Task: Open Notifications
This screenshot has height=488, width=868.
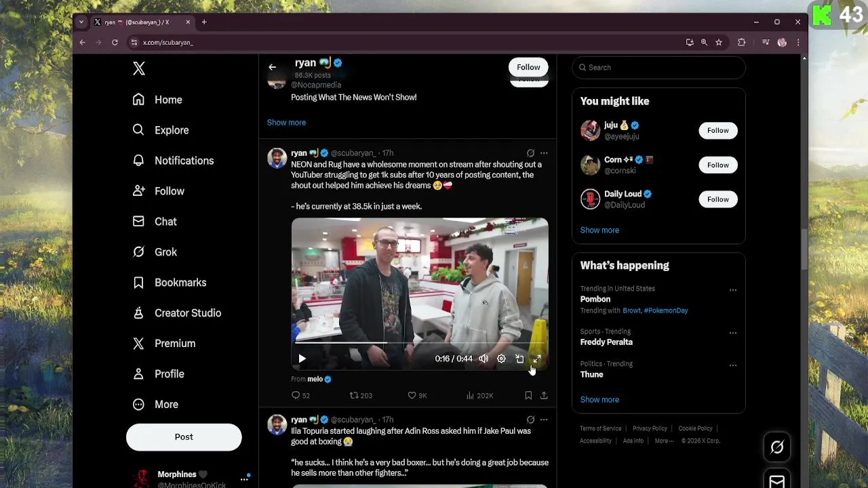Action: coord(173,161)
